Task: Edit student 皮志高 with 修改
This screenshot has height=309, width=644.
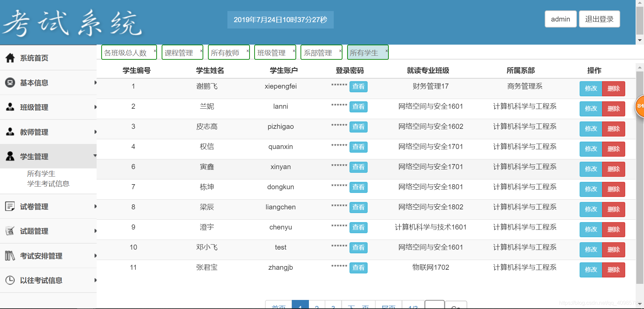Action: click(591, 129)
